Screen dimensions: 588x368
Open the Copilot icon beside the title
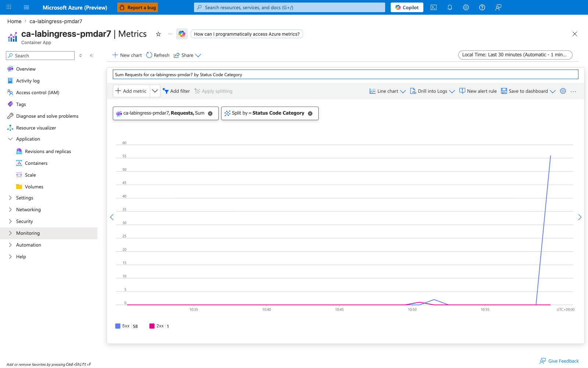pos(182,34)
